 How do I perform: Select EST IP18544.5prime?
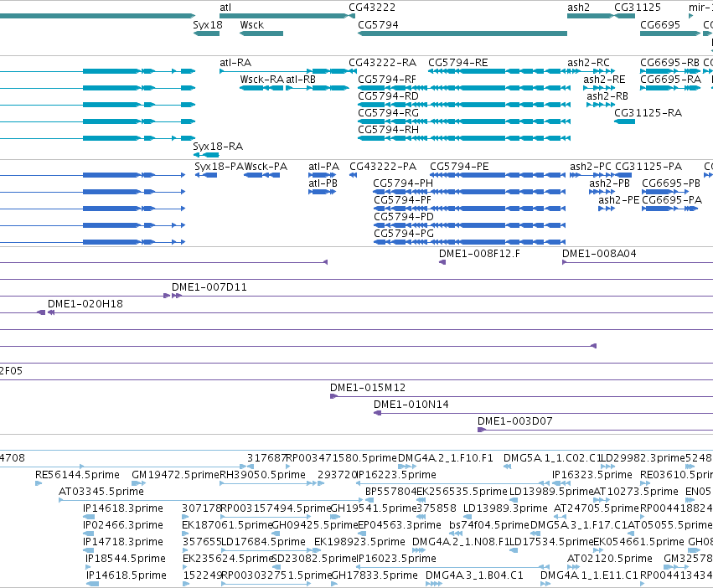(126, 560)
